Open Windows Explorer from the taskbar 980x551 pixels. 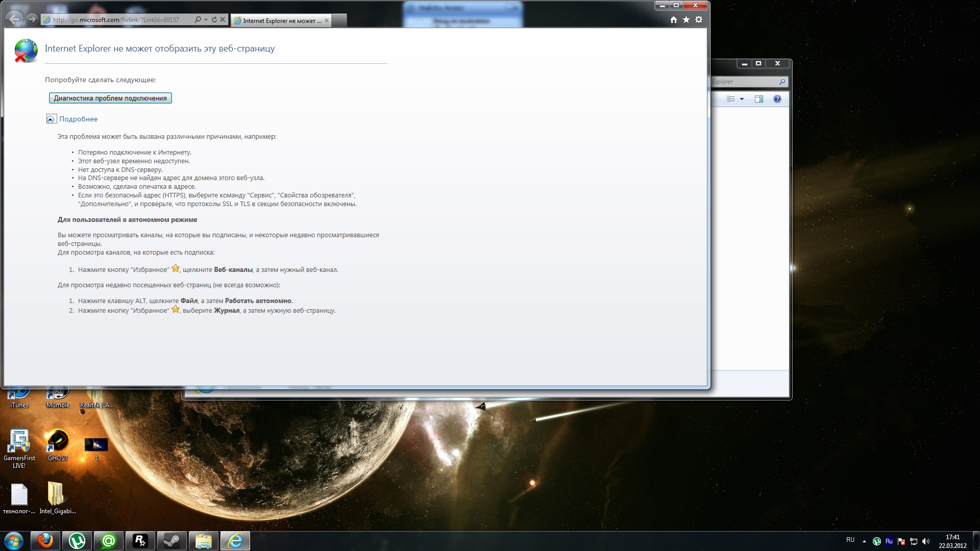204,541
